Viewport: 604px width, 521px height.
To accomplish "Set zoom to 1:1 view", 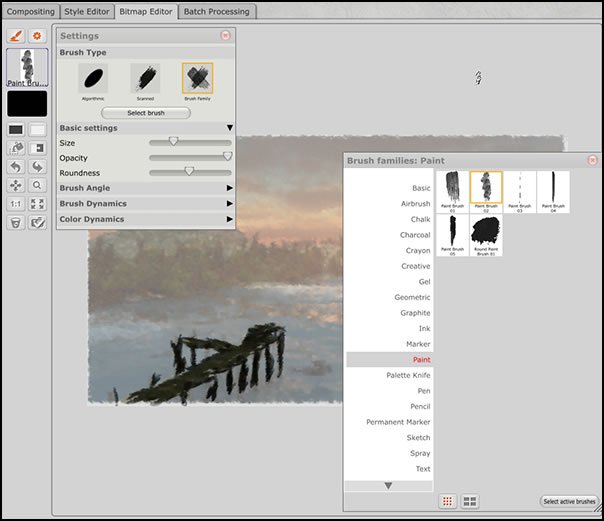I will click(16, 204).
